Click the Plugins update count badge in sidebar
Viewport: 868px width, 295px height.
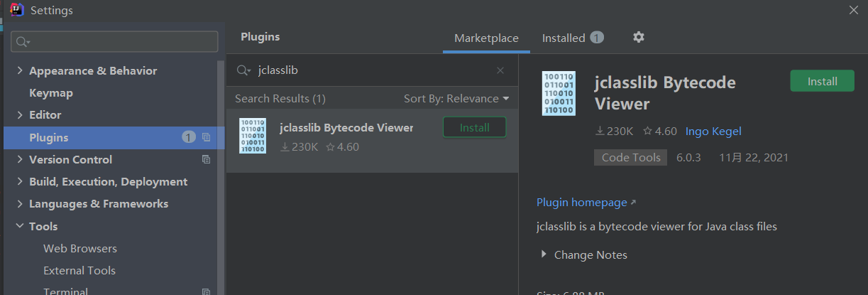189,137
